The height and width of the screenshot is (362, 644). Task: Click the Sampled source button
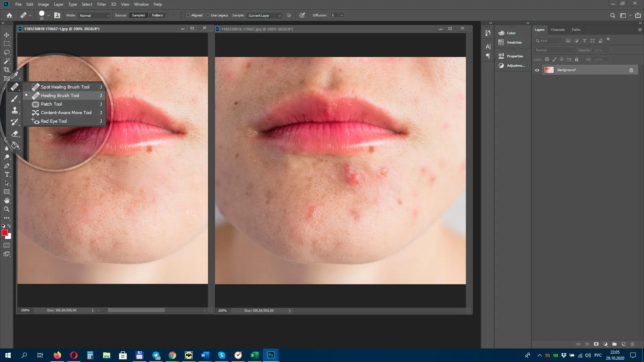pyautogui.click(x=138, y=15)
